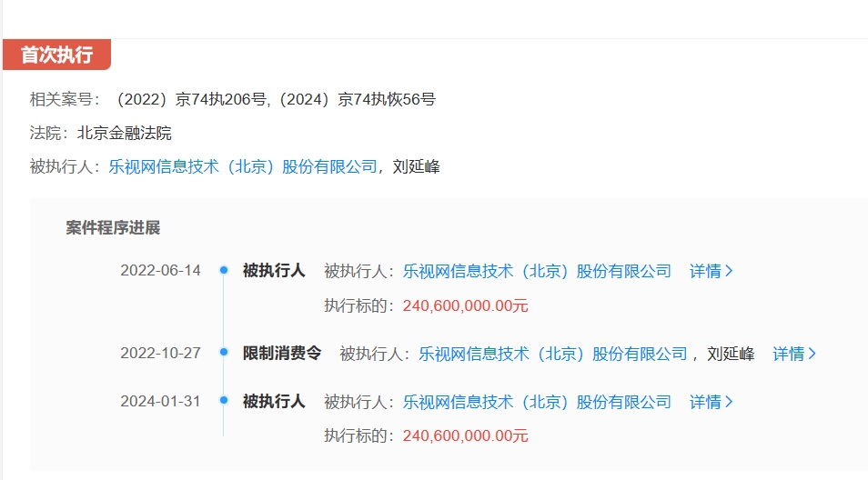Select the date text 2022-10-27

pos(160,353)
